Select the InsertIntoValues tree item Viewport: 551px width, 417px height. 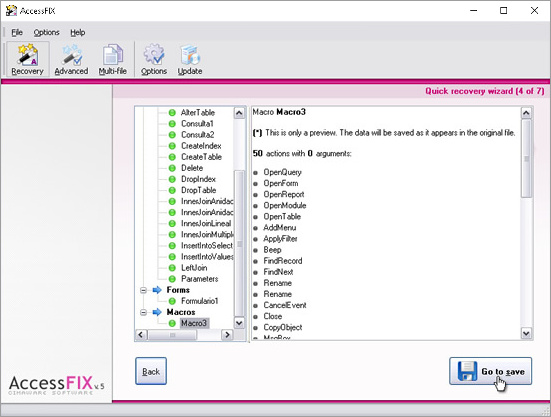207,257
